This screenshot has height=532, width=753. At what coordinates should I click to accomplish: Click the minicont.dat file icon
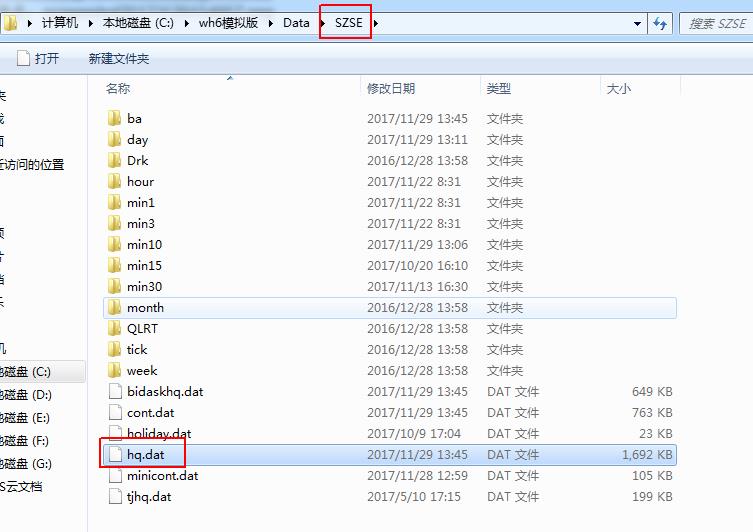click(115, 476)
